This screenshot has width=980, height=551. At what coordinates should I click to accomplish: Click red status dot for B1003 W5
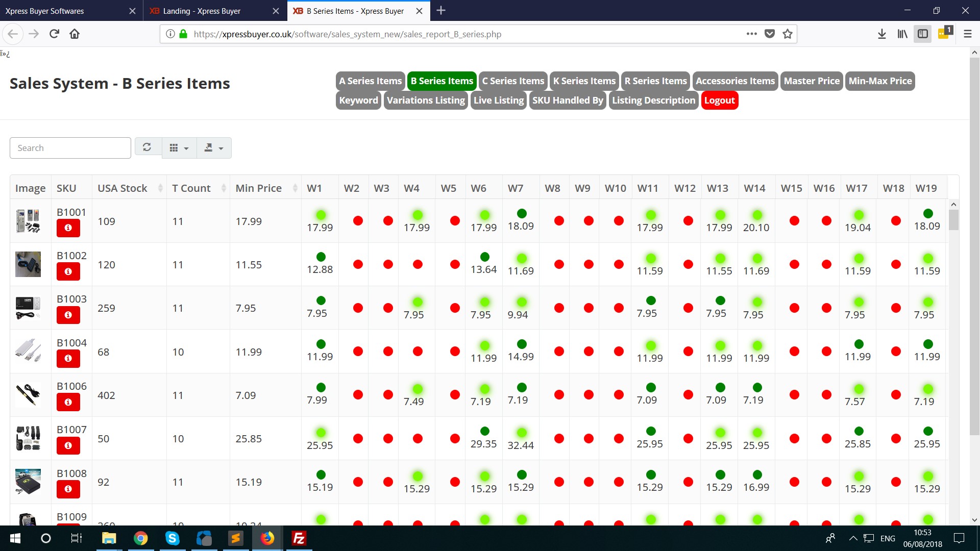click(x=455, y=308)
